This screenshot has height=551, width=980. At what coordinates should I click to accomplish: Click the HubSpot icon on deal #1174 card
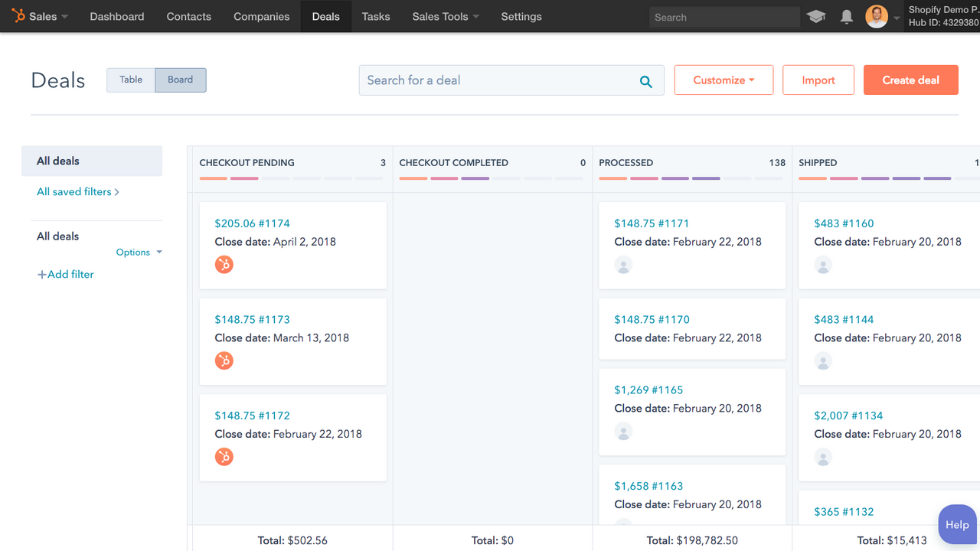(x=224, y=265)
